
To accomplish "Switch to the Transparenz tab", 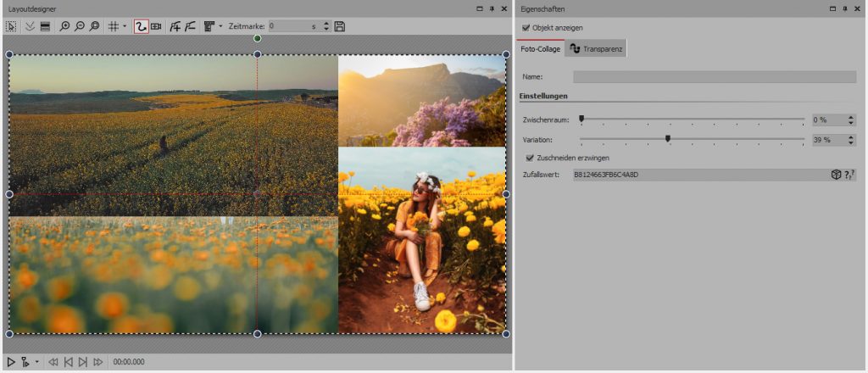I will [x=596, y=49].
